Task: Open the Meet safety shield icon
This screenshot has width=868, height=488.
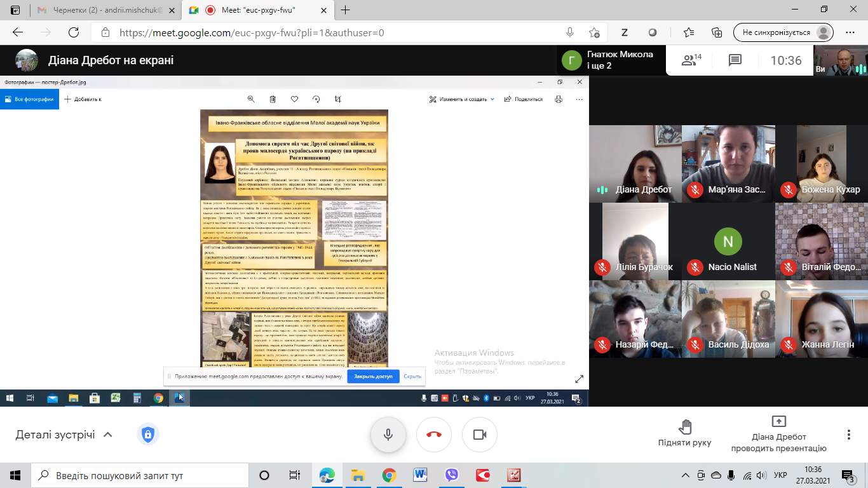Action: point(148,435)
